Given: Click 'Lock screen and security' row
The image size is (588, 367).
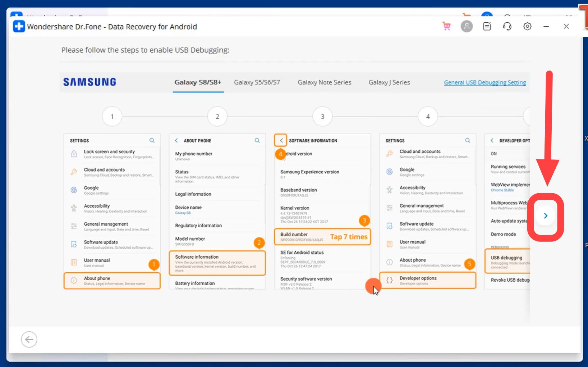Looking at the screenshot, I should tap(112, 154).
